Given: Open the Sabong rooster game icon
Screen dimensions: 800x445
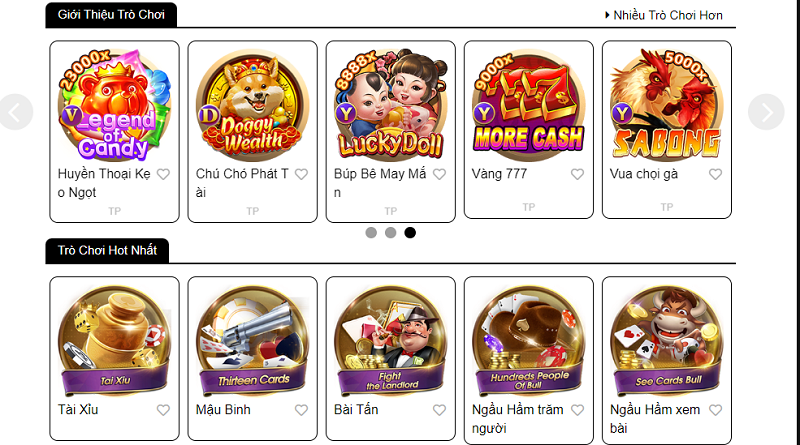Looking at the screenshot, I should click(x=667, y=105).
